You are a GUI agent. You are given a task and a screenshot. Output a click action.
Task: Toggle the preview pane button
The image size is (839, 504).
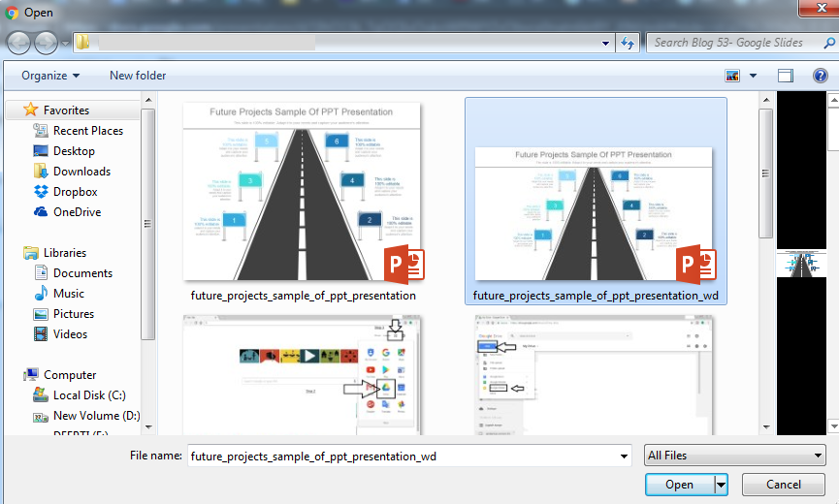[785, 76]
